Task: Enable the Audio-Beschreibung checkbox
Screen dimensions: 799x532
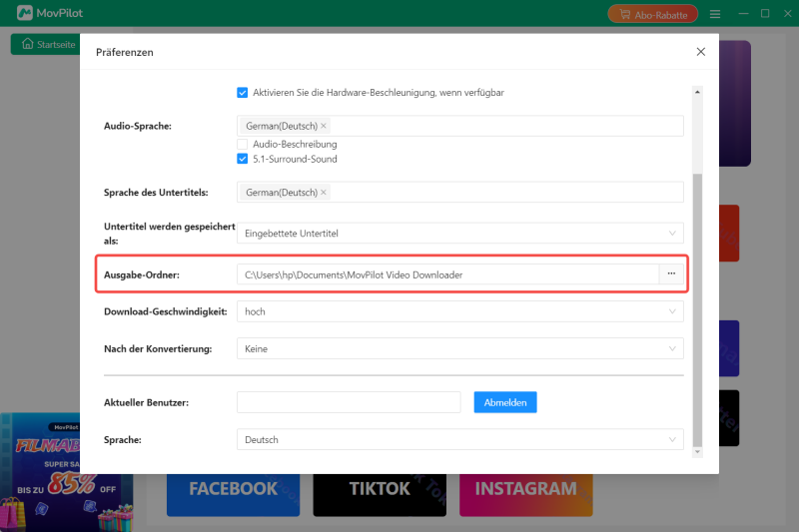Action: point(242,144)
